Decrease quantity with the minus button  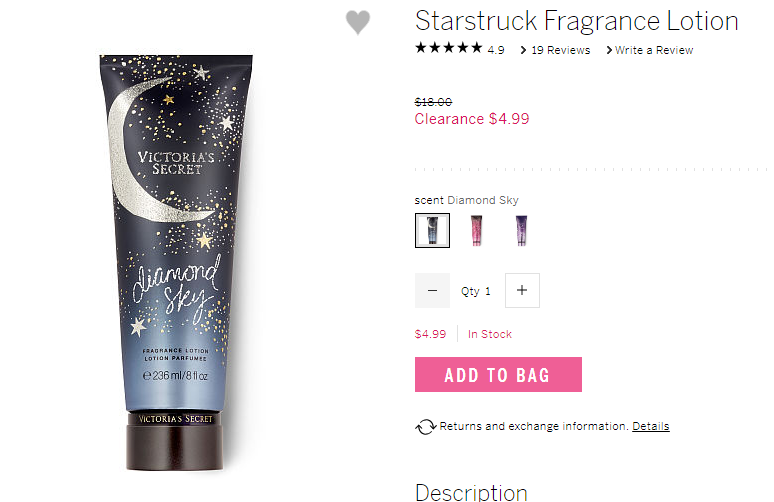pyautogui.click(x=432, y=290)
